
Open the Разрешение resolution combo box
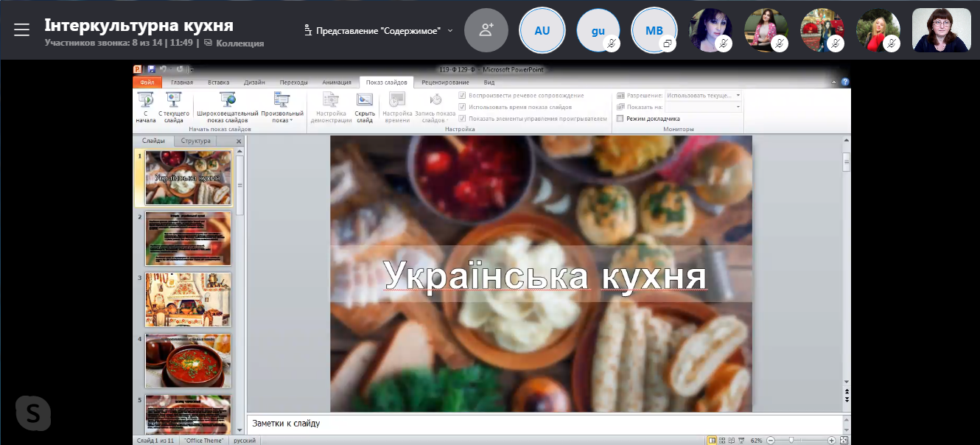pos(703,96)
